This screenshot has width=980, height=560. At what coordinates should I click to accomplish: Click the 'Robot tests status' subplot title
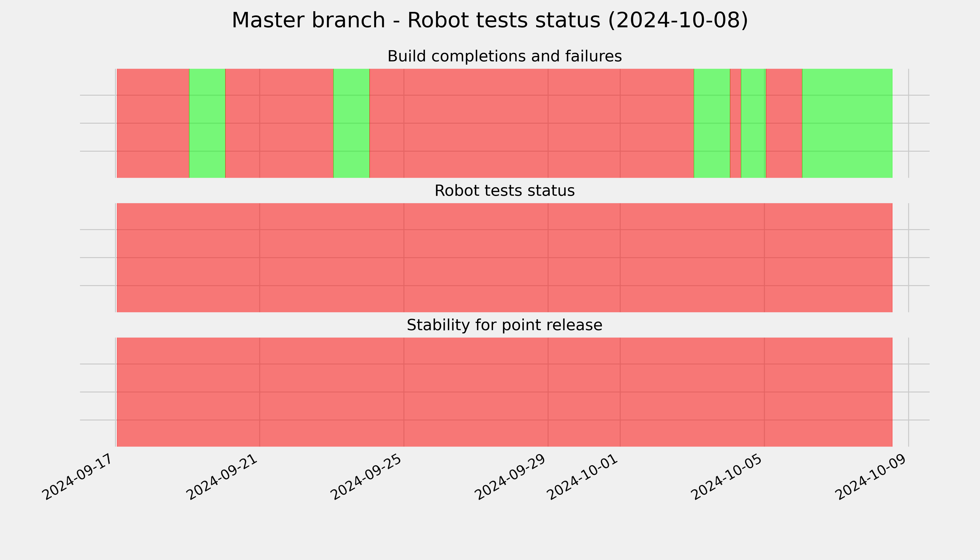click(x=504, y=191)
